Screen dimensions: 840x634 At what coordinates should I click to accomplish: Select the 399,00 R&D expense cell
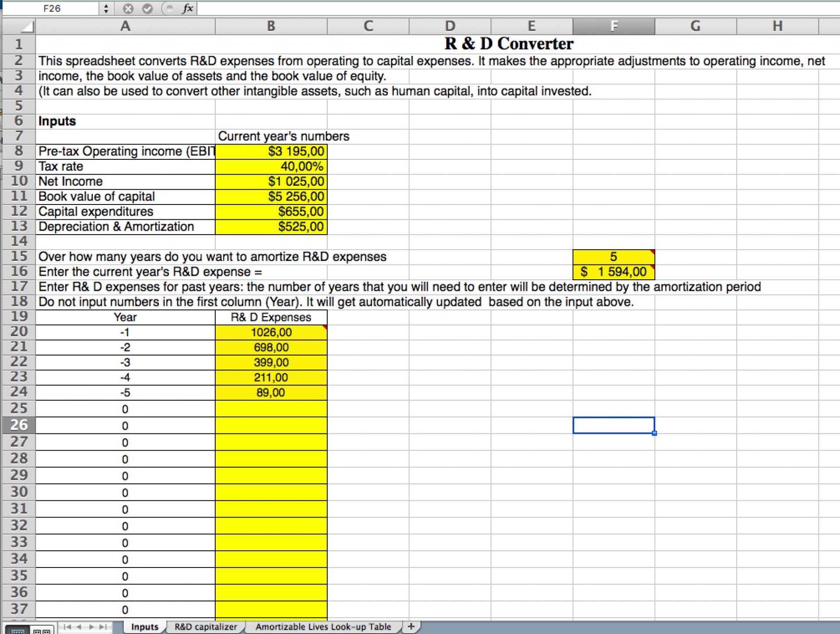coord(271,363)
